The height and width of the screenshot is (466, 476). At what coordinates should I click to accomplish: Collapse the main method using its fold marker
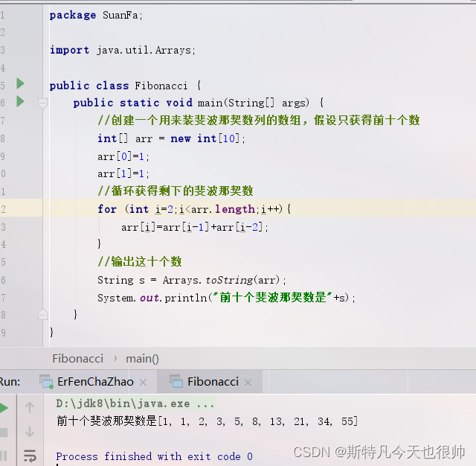tap(43, 103)
